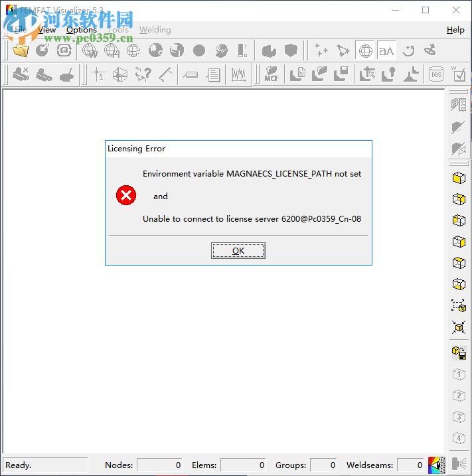Open the Welding menu
472x476 pixels.
coord(155,30)
